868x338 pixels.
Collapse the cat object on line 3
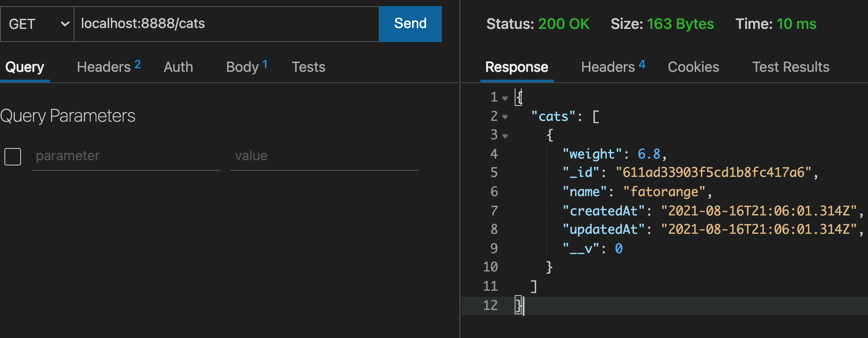[x=505, y=136]
